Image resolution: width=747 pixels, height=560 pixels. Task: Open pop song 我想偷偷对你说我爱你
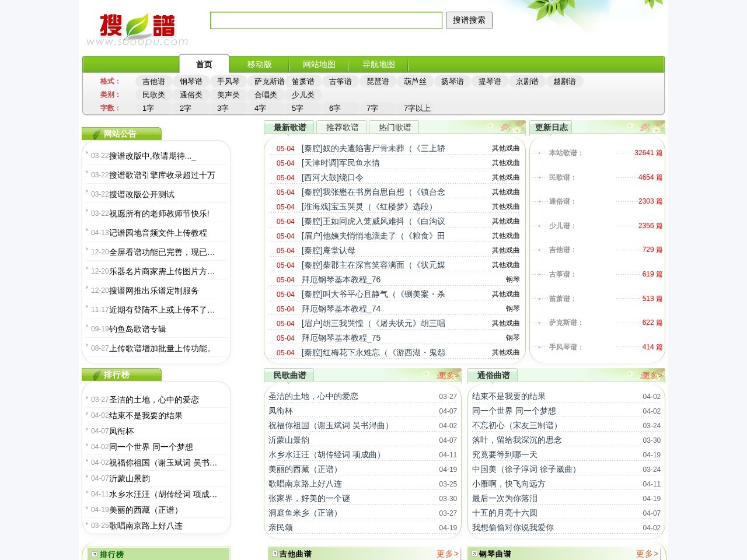tap(513, 528)
